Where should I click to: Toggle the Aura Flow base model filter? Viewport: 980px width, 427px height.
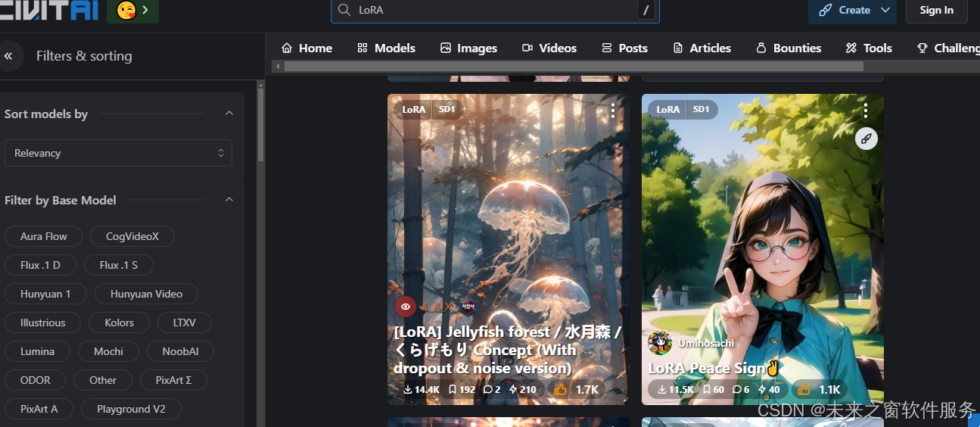click(x=44, y=236)
